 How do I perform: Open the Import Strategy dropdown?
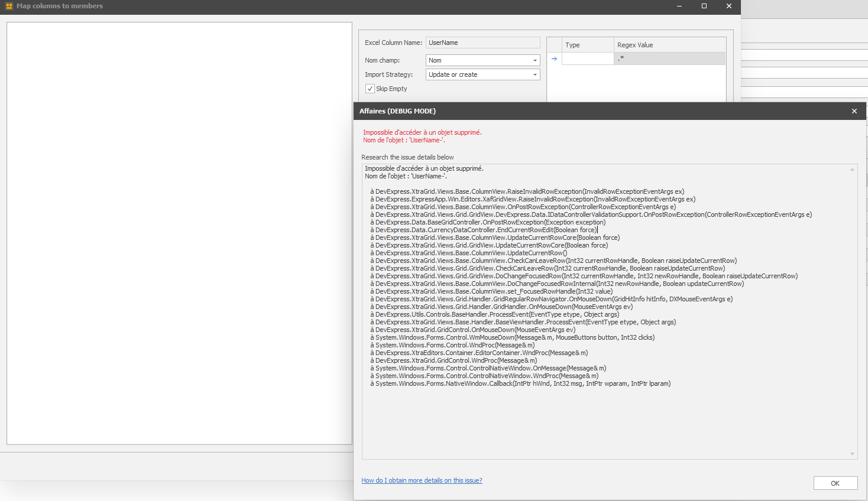[x=535, y=74]
